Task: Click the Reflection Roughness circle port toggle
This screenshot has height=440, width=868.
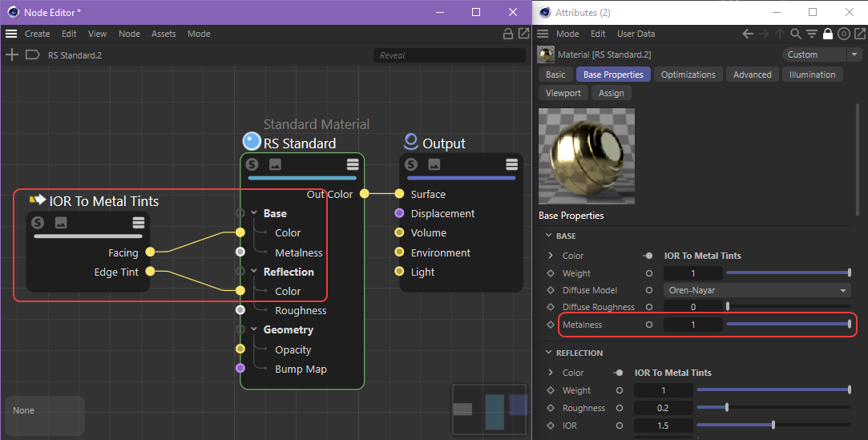Action: (x=619, y=408)
